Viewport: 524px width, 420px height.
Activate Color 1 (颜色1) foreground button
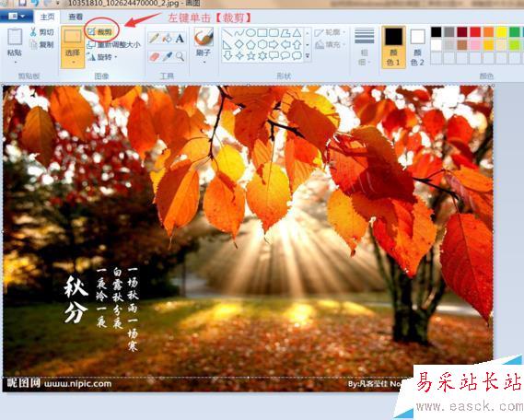click(x=393, y=47)
